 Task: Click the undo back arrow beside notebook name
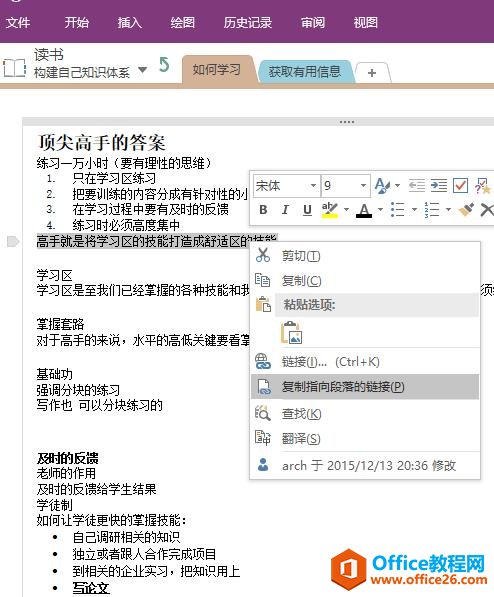coord(164,65)
